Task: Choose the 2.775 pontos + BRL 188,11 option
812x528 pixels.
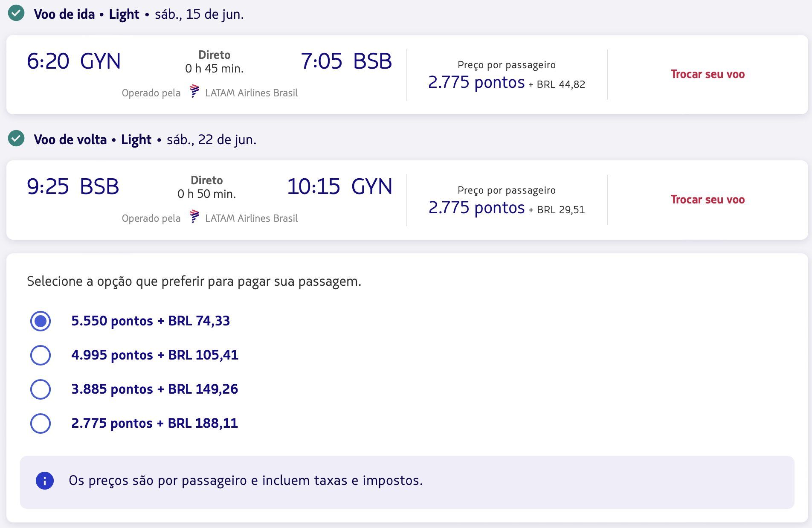Action: (41, 424)
